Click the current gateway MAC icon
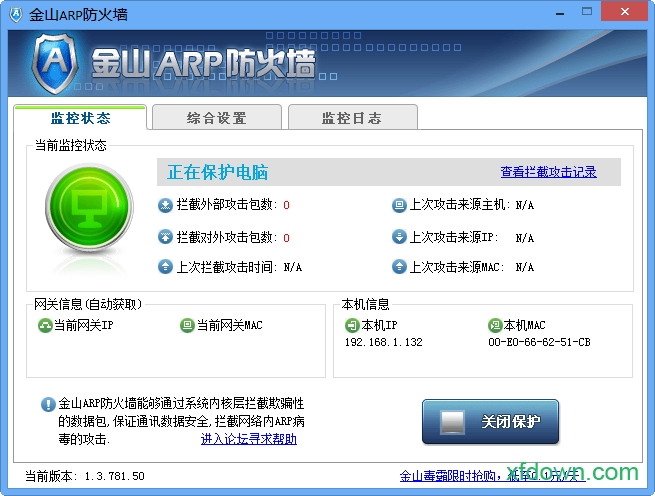655x496 pixels. (x=187, y=325)
